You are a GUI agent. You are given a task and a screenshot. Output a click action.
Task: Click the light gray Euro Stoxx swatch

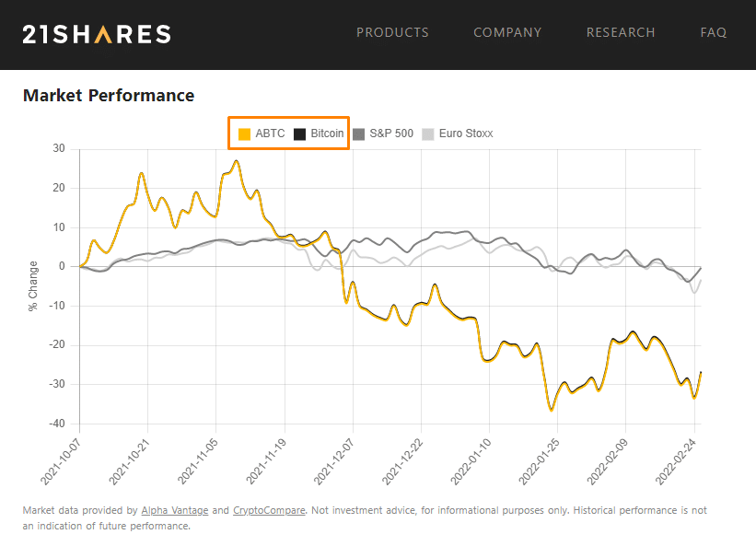[427, 134]
